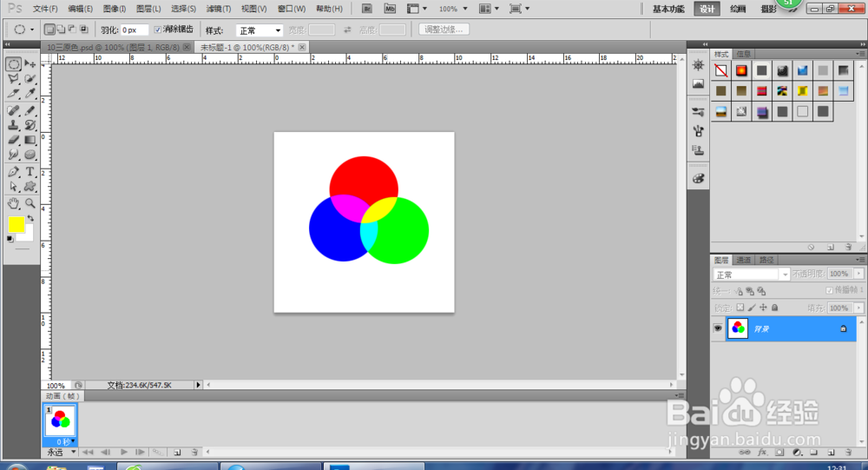Create new fill or adjustment layer
Image resolution: width=868 pixels, height=470 pixels.
pos(797,453)
